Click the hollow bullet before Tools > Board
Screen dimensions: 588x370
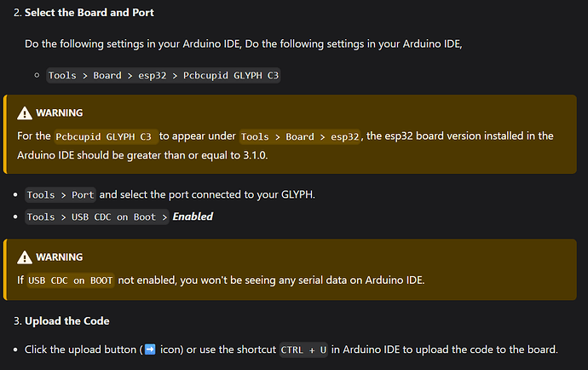(x=37, y=75)
